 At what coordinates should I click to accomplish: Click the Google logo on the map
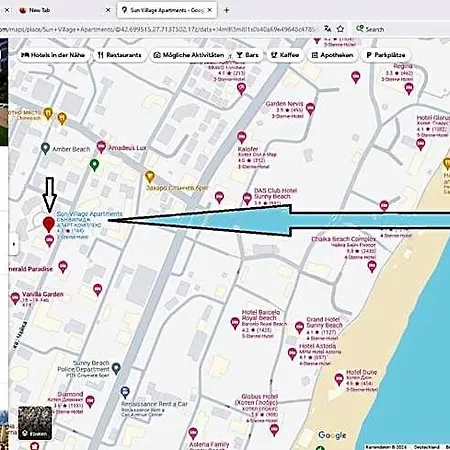pyautogui.click(x=332, y=435)
